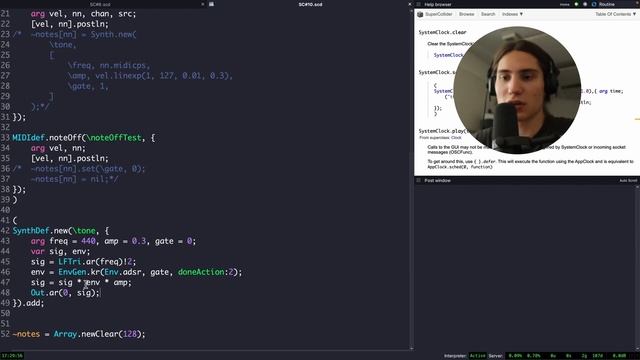The image size is (640, 360).
Task: Click the save icon beside the tabs
Action: pyautogui.click(x=211, y=4)
